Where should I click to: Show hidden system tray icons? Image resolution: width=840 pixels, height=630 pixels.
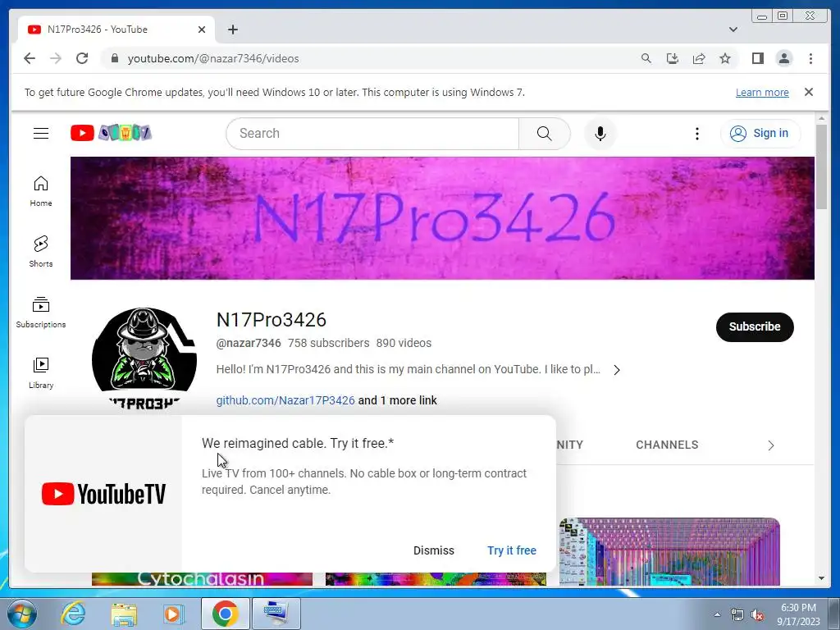(717, 614)
